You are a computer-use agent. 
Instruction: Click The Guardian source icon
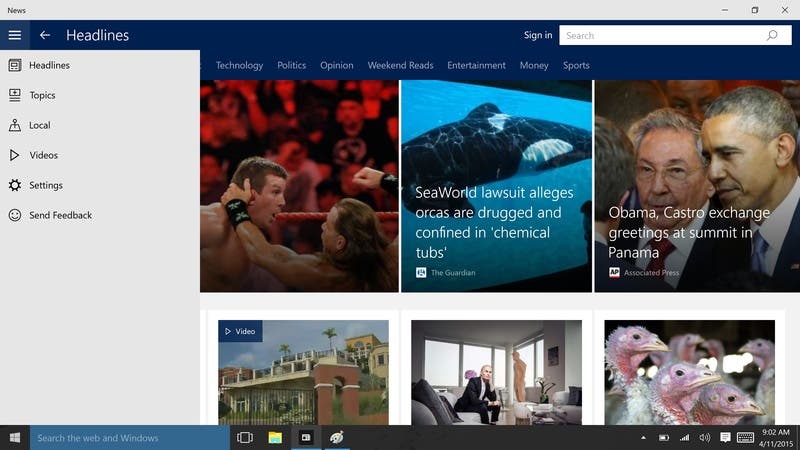pyautogui.click(x=421, y=273)
